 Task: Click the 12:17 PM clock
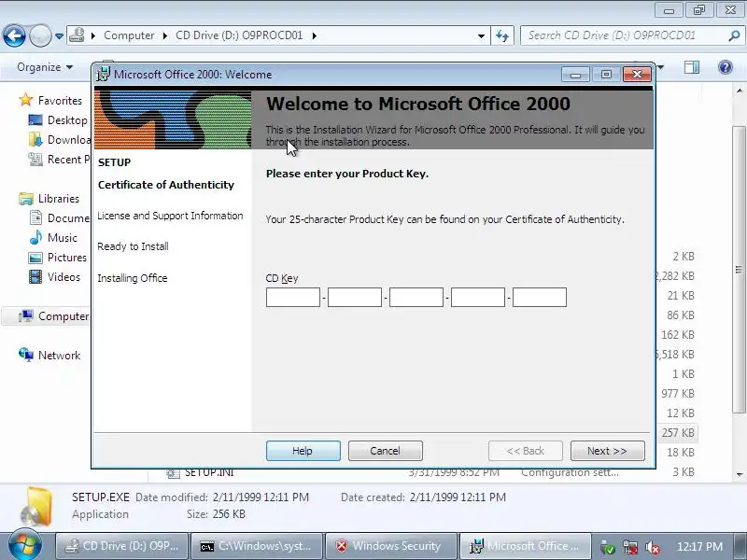(x=699, y=546)
